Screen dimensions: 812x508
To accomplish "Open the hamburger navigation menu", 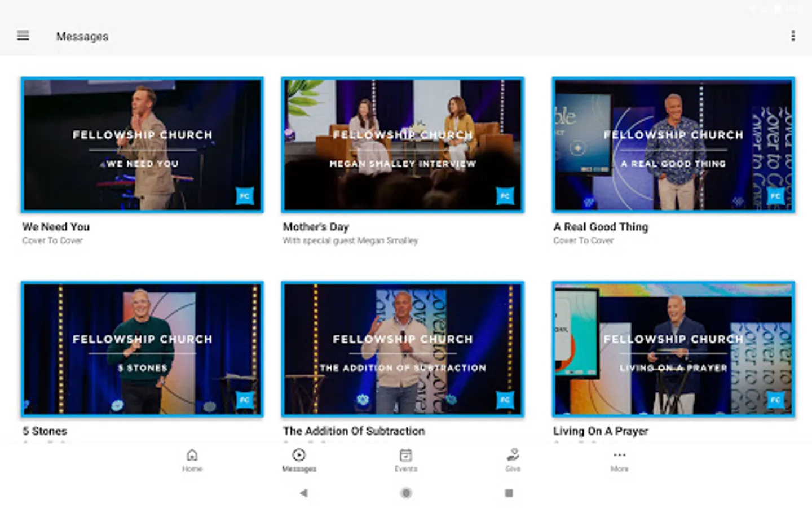I will pos(23,36).
